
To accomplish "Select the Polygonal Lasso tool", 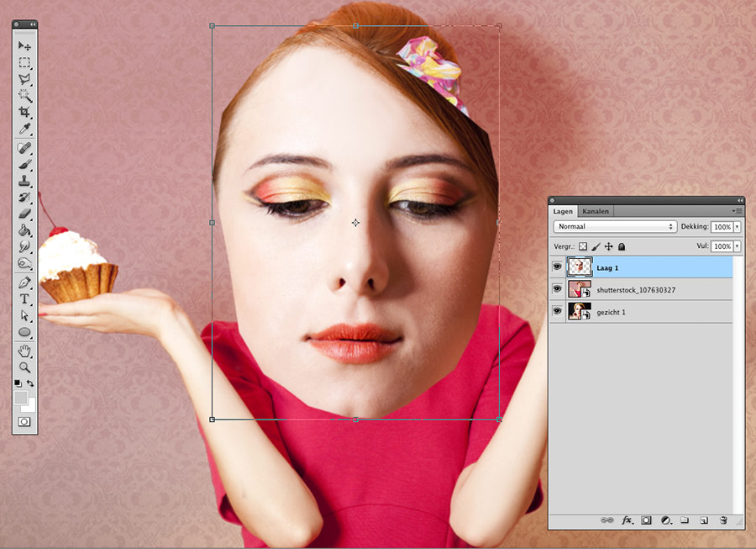I will [x=24, y=79].
